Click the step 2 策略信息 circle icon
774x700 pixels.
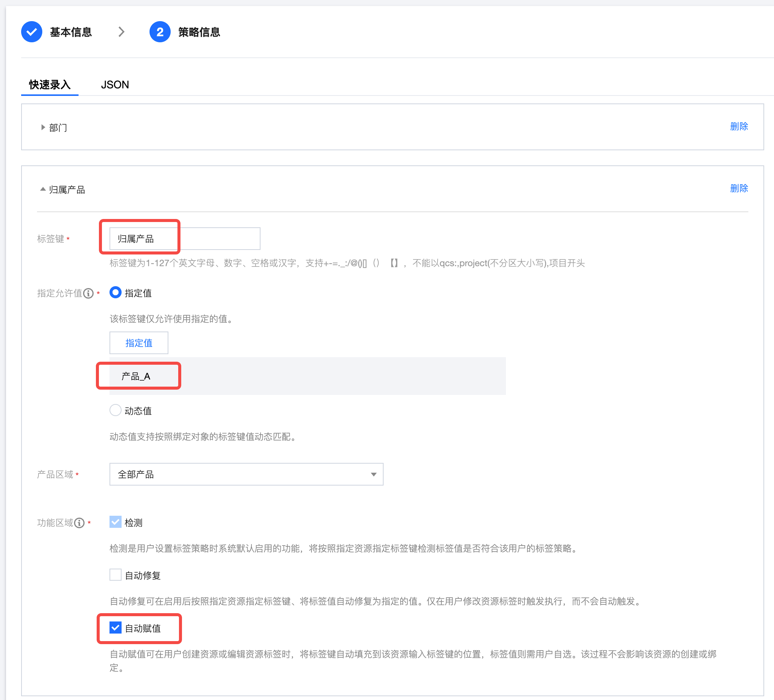160,32
